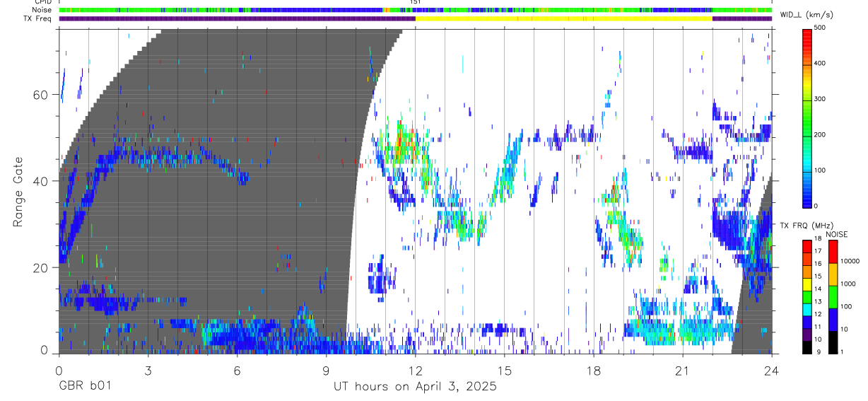The height and width of the screenshot is (401, 868).
Task: Click the x-axis hour tick label '0'
Action: (59, 371)
